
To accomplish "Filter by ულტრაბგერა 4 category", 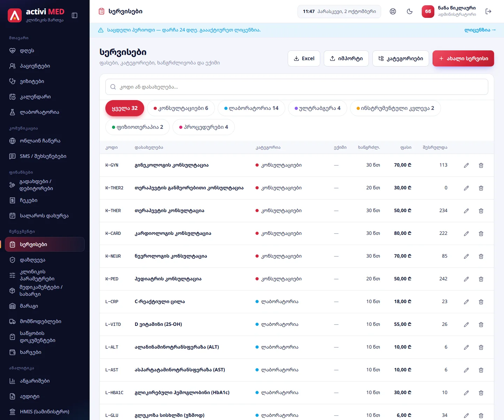I will click(x=317, y=108).
